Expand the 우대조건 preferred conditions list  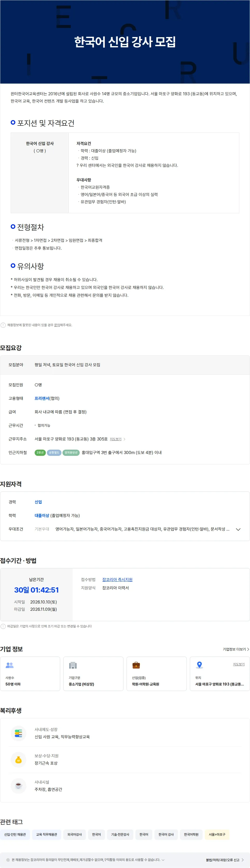(238, 529)
